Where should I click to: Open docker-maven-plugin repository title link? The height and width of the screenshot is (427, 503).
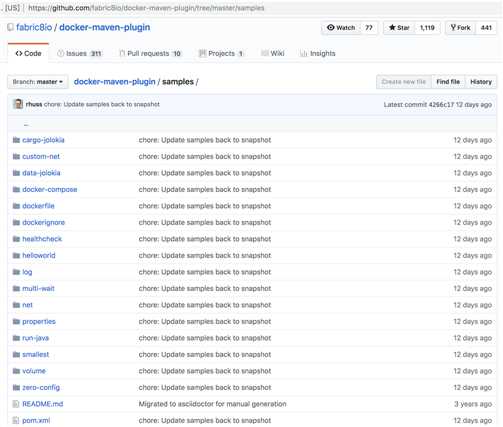(105, 27)
